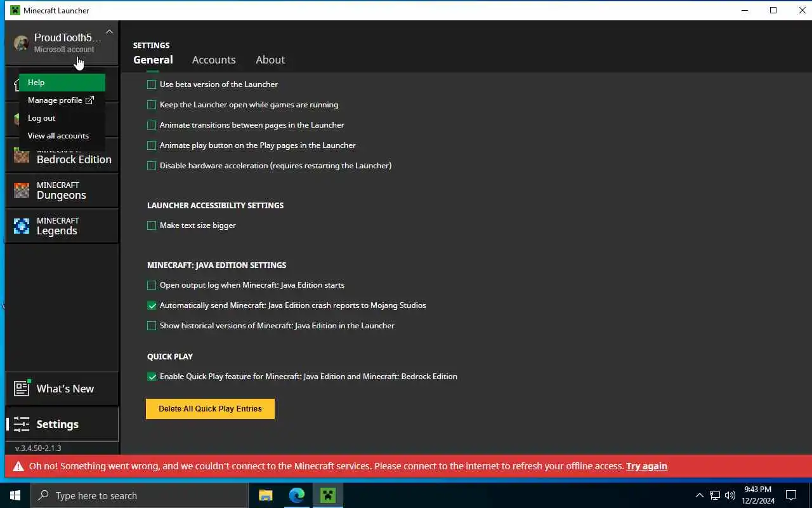This screenshot has height=508, width=812.
Task: Click the Minecraft Launcher title bar icon
Action: click(x=15, y=10)
